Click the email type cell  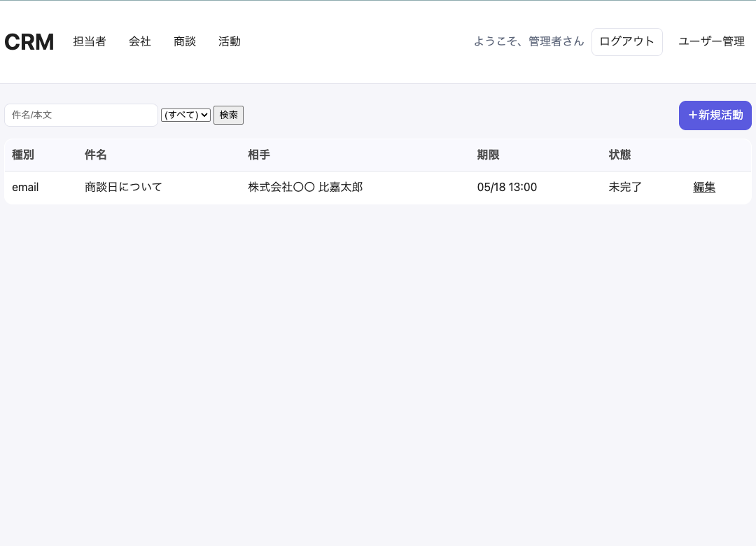click(x=25, y=187)
